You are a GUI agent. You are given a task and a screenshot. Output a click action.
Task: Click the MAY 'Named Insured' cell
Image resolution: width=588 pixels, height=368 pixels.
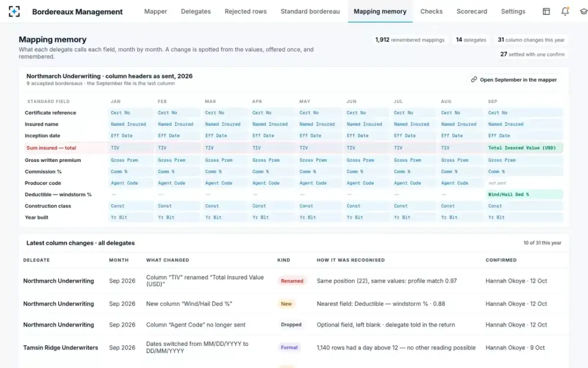319,124
